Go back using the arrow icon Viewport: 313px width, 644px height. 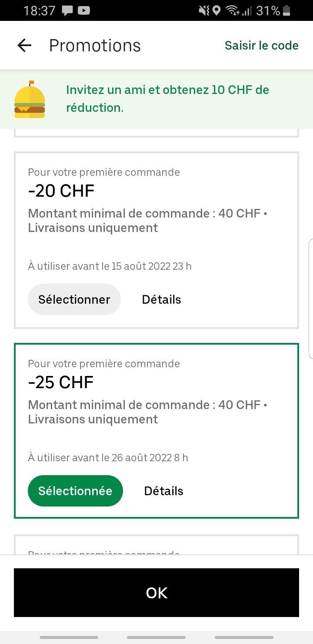(24, 45)
